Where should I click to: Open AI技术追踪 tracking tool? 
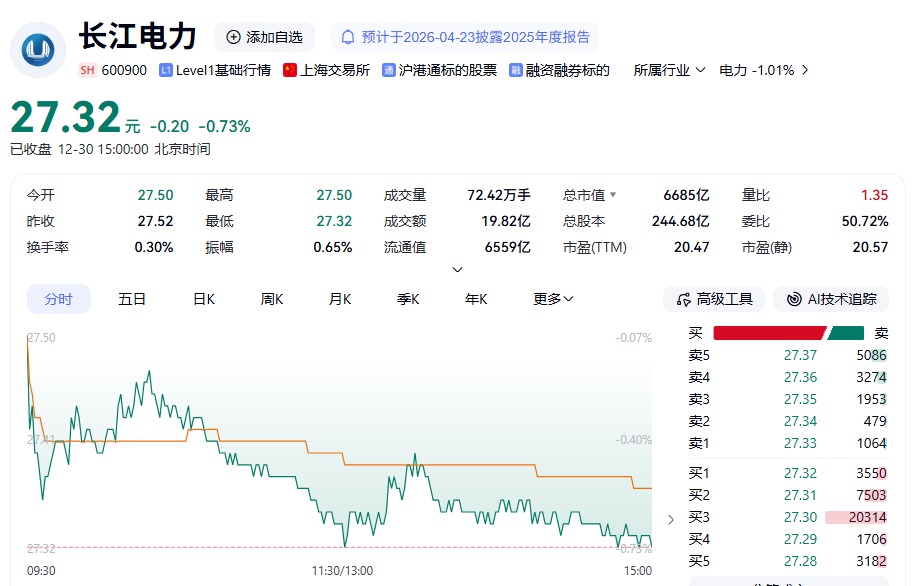831,299
